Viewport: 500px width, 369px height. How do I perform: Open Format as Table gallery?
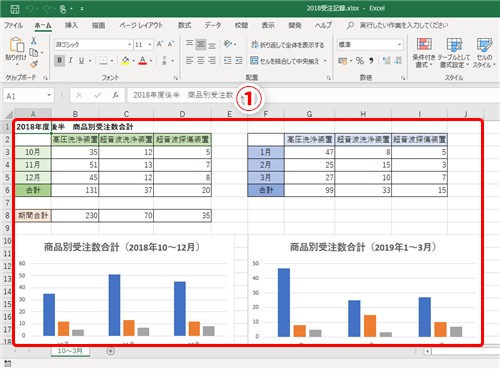(x=454, y=53)
